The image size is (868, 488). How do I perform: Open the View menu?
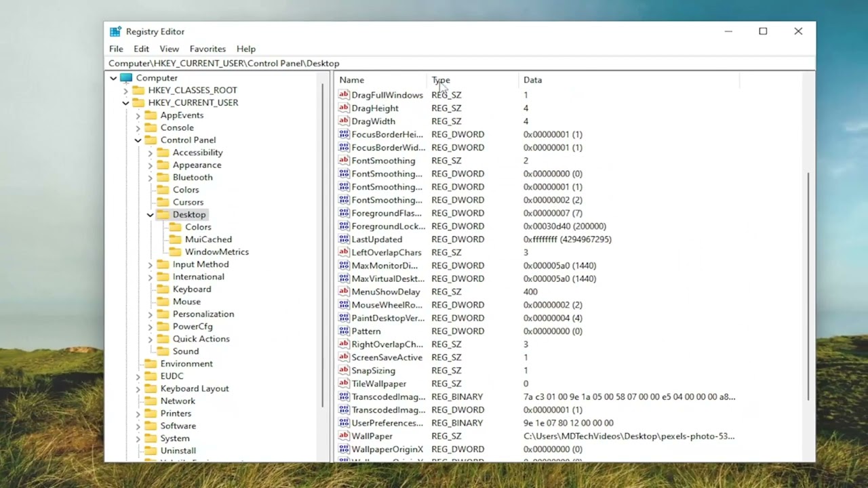[x=169, y=49]
